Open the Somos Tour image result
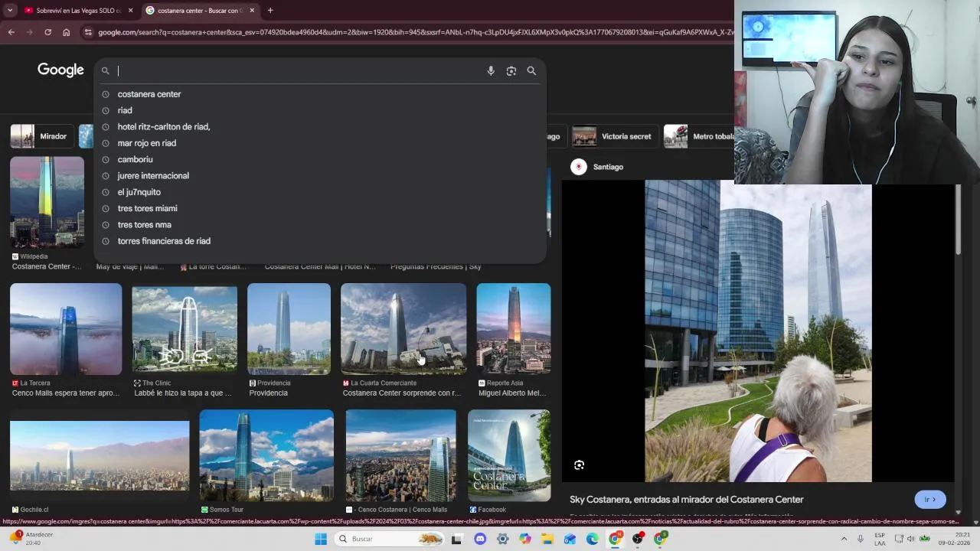Viewport: 980px width, 551px height. click(x=266, y=455)
